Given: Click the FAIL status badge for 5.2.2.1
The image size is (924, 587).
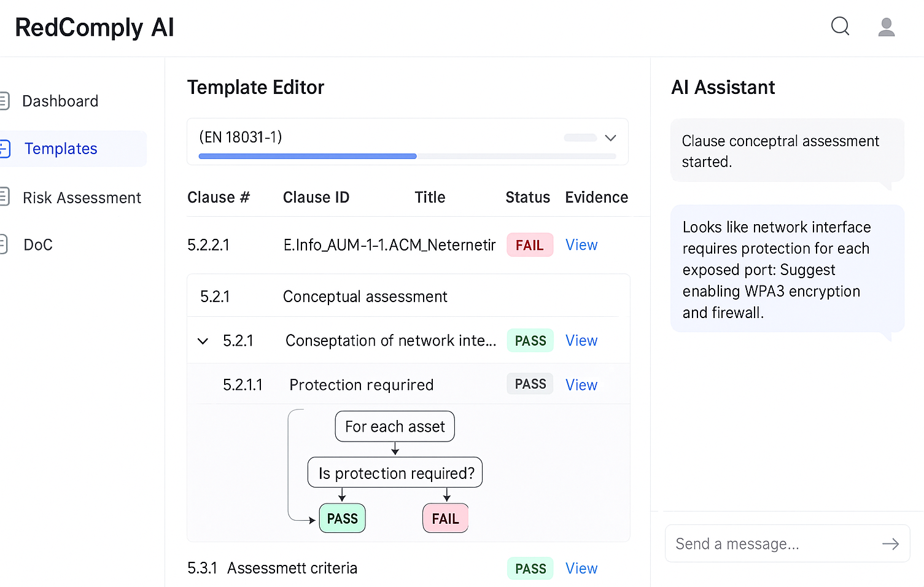Looking at the screenshot, I should pos(529,245).
